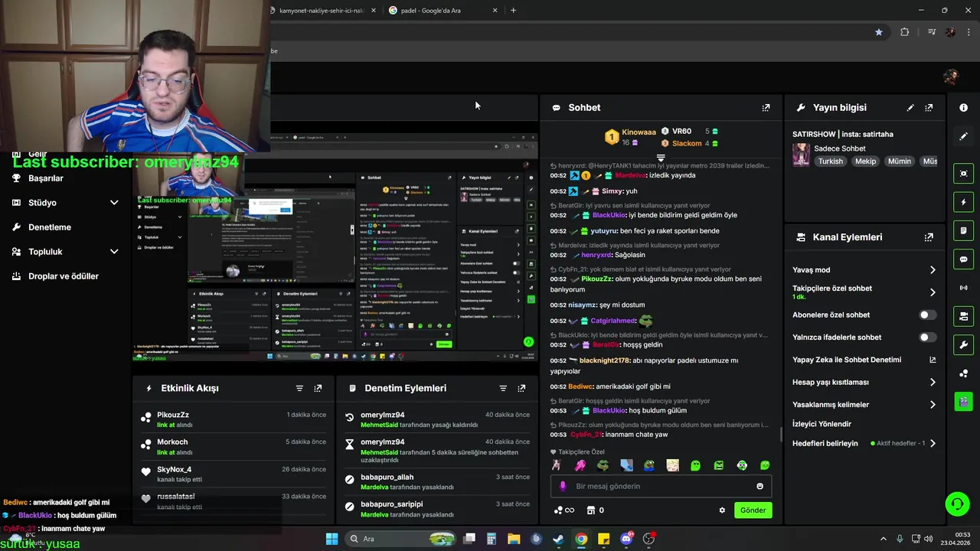Click the points infinity icon below chat
Viewport: 980px width, 551px height.
click(x=563, y=510)
